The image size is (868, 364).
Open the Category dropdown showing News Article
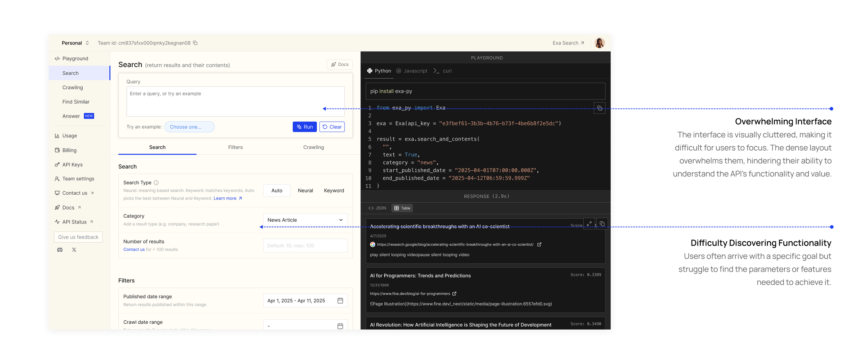tap(305, 220)
